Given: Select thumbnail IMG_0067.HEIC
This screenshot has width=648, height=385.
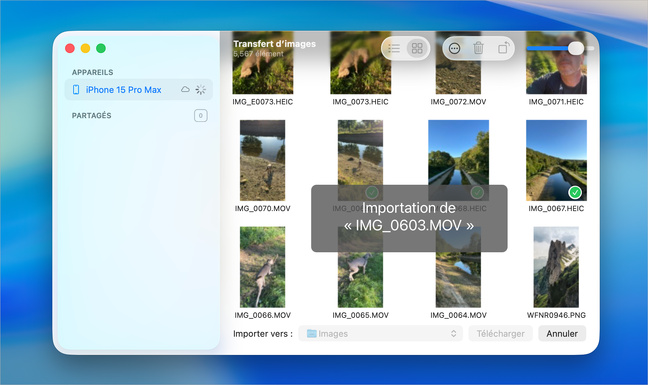Looking at the screenshot, I should [556, 160].
